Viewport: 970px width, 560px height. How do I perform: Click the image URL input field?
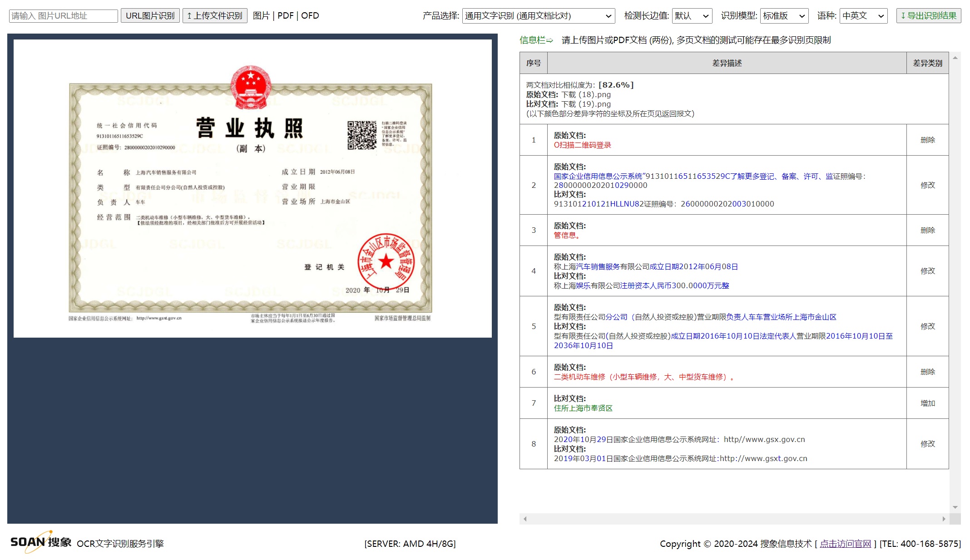[x=64, y=16]
